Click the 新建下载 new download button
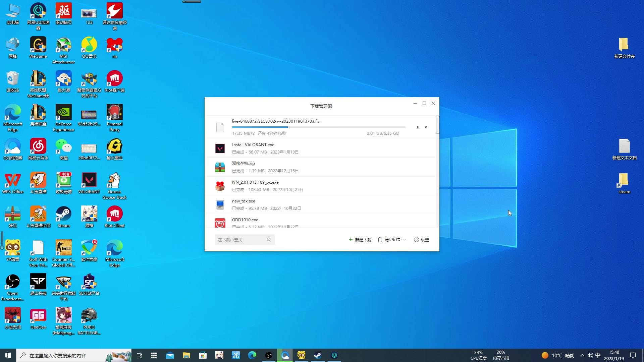 pos(360,240)
